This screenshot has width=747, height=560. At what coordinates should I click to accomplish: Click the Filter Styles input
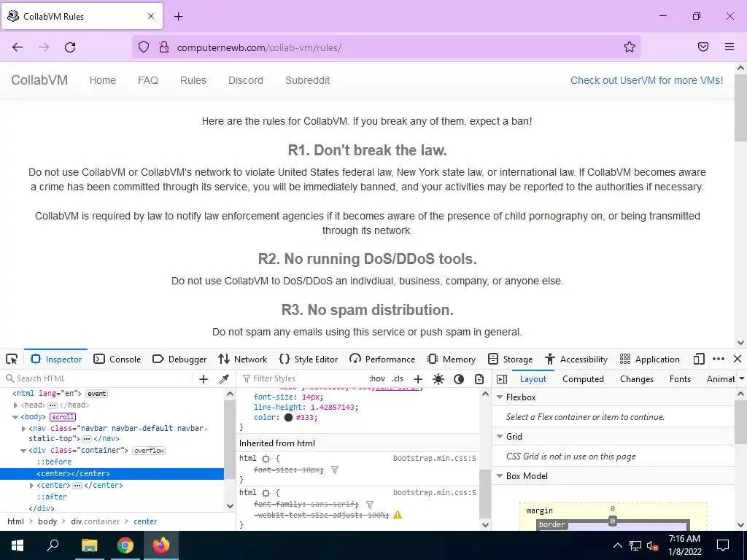coord(303,378)
